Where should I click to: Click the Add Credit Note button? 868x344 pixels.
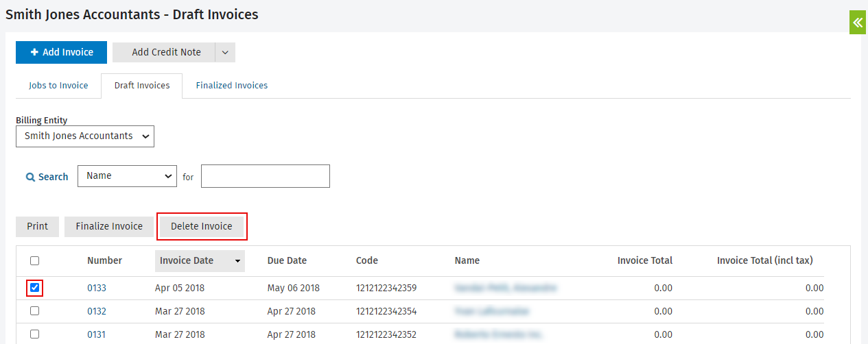164,52
